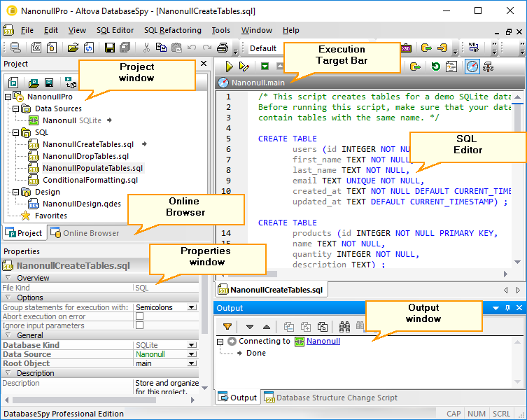Click the word wrap toolbar icon

[x=474, y=48]
